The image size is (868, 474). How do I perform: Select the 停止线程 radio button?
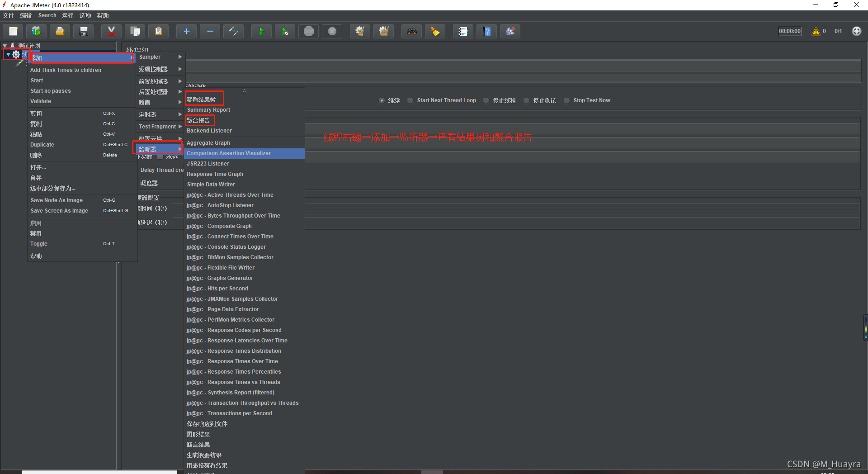pyautogui.click(x=486, y=100)
